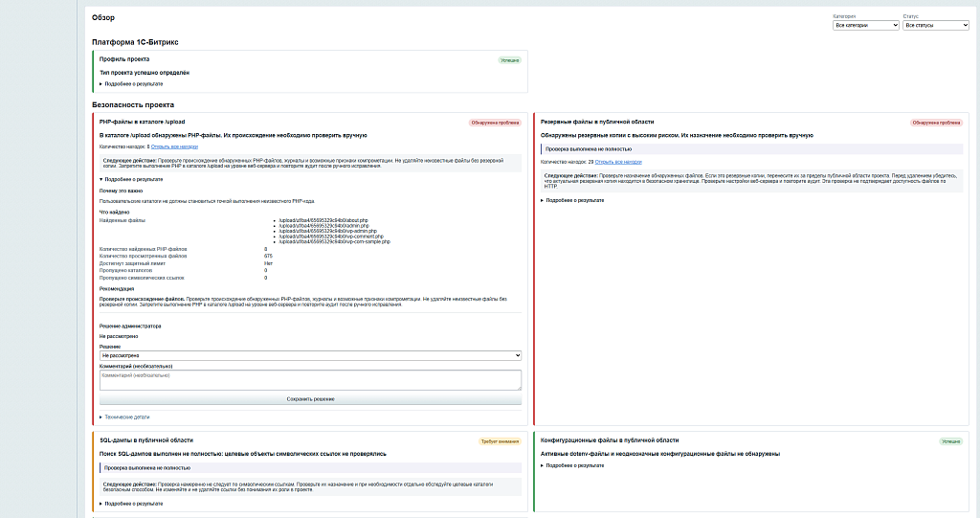Open the Категория filter dropdown
The width and height of the screenshot is (980, 518).
(x=865, y=25)
